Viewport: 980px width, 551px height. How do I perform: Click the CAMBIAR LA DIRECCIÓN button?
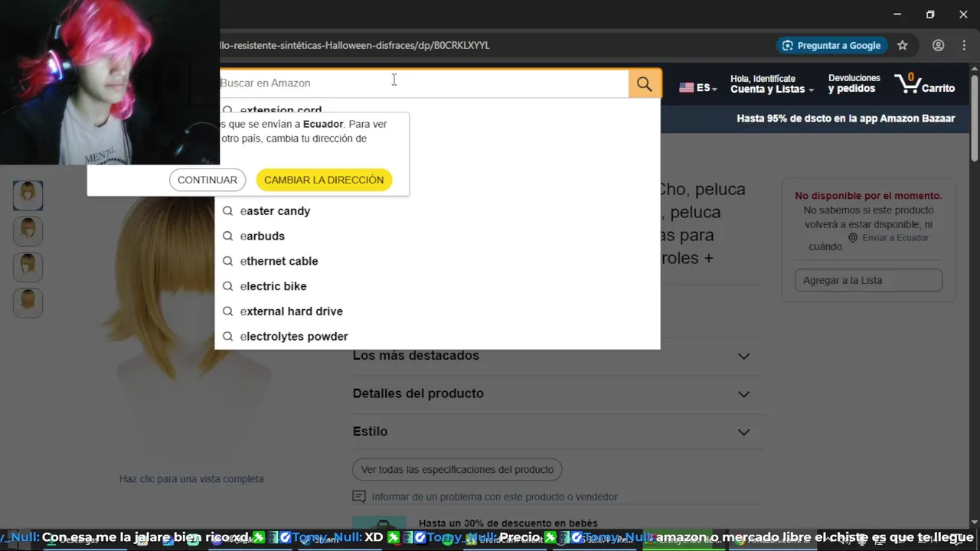pos(324,180)
